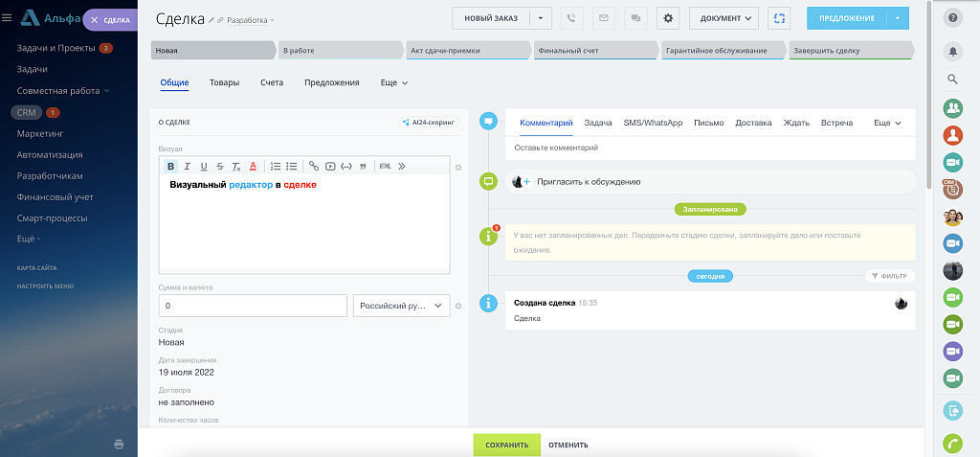This screenshot has width=980, height=457.
Task: Insert a numbered list in the editor
Action: pos(276,166)
